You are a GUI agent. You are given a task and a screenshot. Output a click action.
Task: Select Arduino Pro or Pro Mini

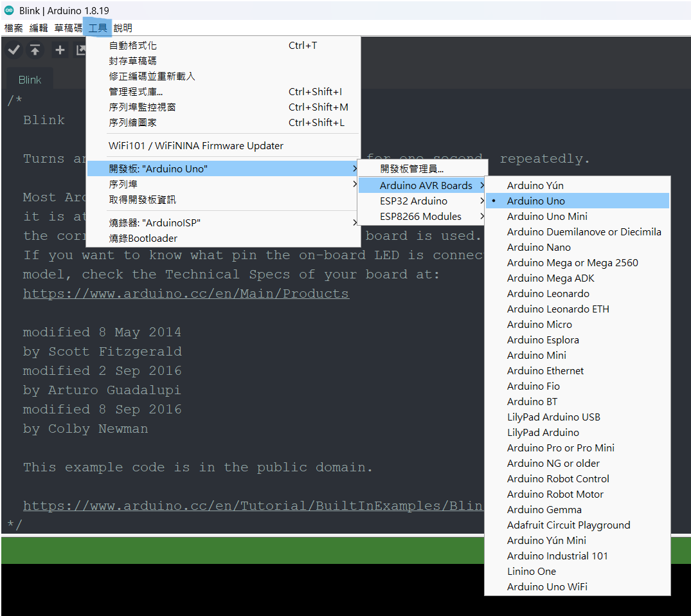[x=577, y=448]
